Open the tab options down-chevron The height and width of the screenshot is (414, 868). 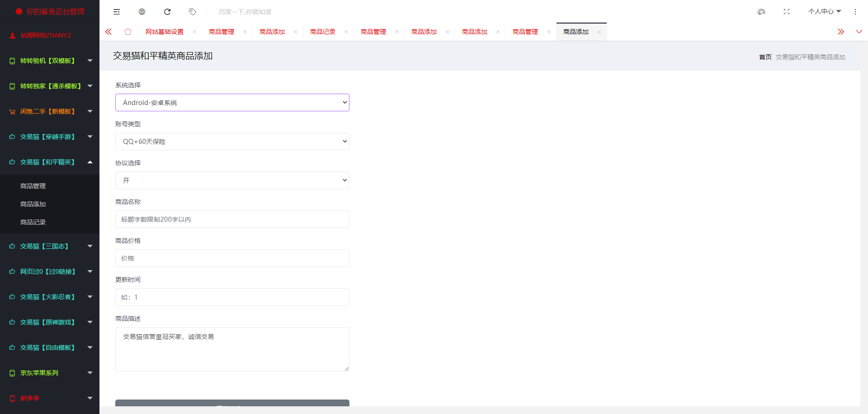point(859,32)
